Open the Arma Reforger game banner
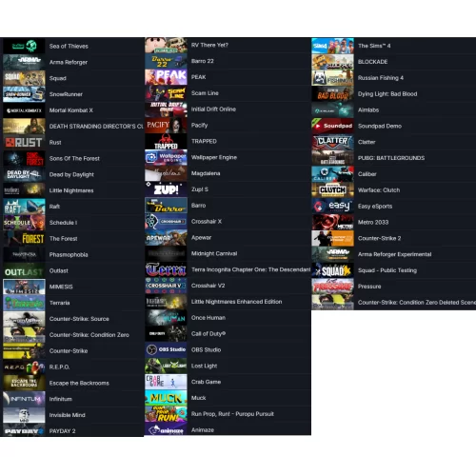The height and width of the screenshot is (476, 476). (x=24, y=62)
